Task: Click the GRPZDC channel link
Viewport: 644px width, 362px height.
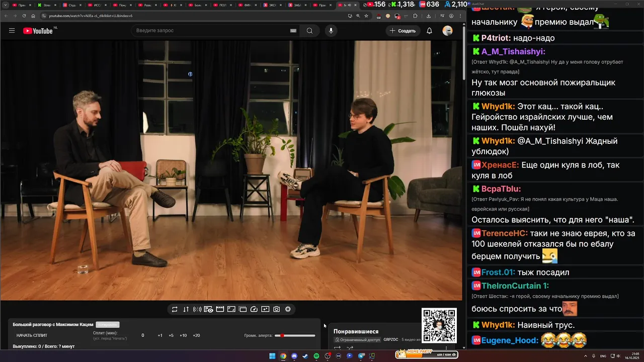Action: tap(390, 340)
